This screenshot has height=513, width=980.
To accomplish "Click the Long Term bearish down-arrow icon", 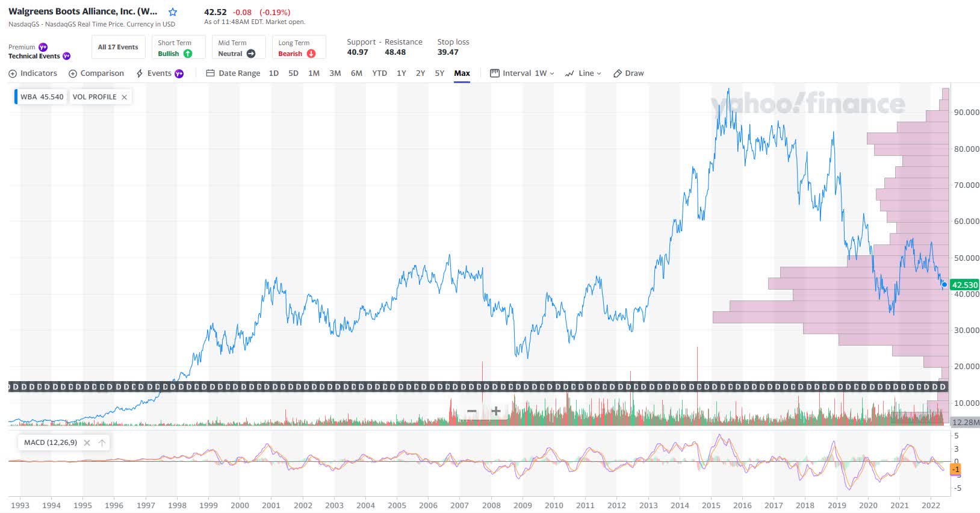I will click(311, 54).
